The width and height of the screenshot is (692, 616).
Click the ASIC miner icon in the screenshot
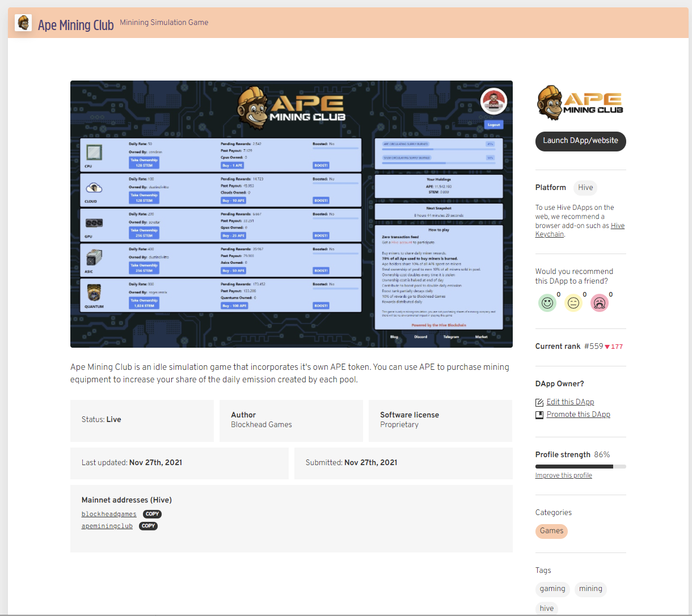point(94,258)
